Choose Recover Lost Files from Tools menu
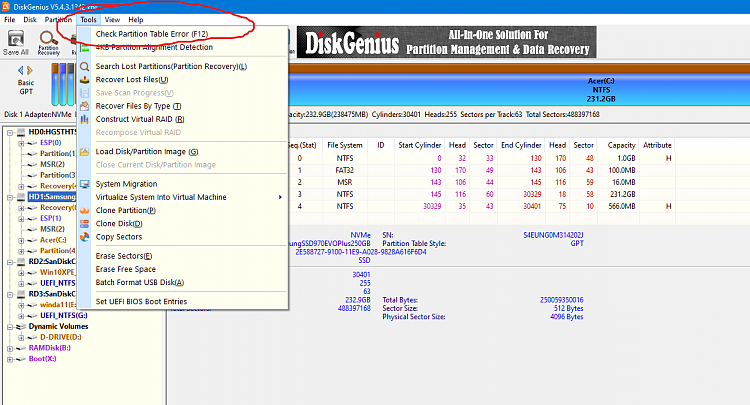750x405 pixels. coord(132,80)
